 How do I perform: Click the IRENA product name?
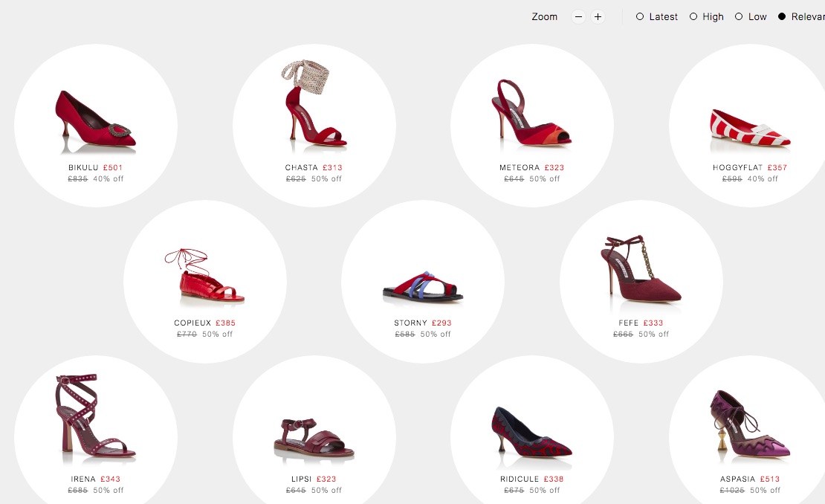tap(83, 479)
